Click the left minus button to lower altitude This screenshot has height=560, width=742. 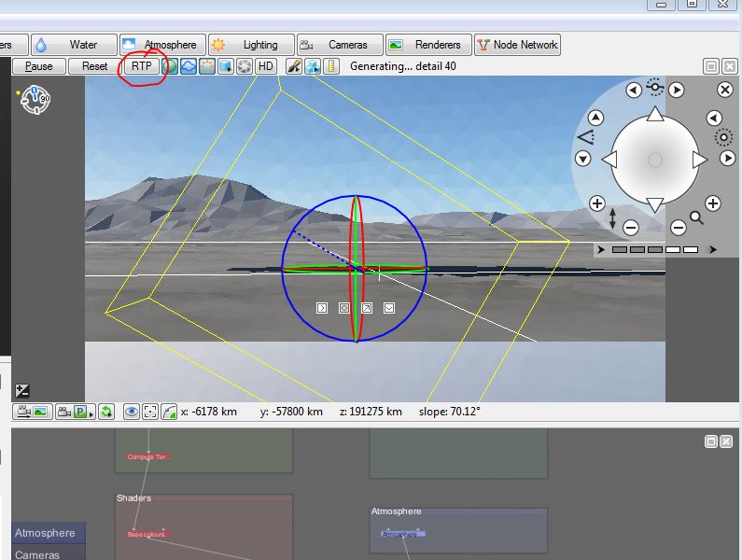[630, 228]
